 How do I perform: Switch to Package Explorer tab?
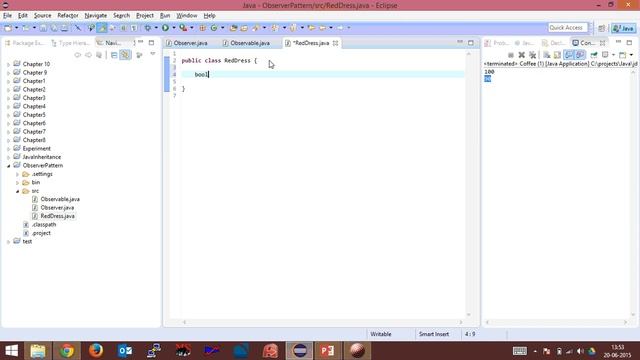(24, 43)
